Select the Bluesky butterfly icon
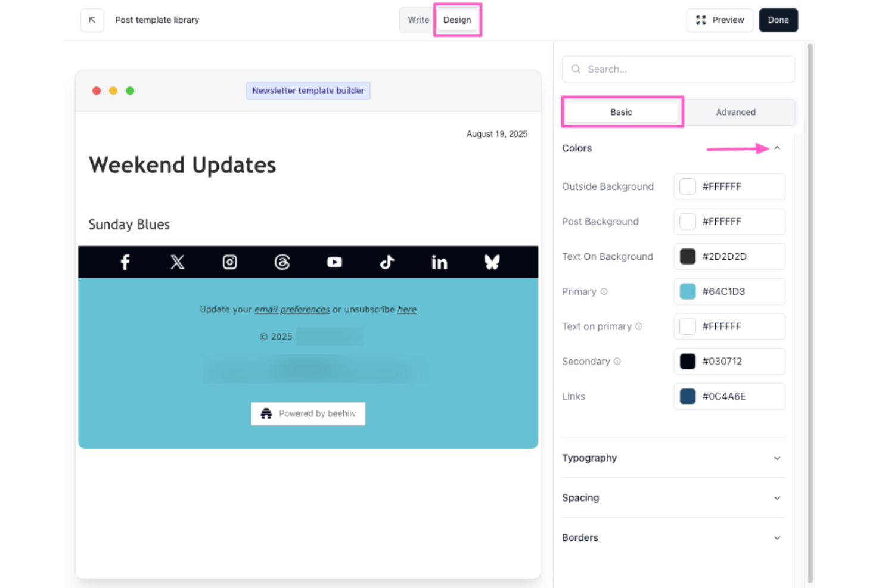Image resolution: width=882 pixels, height=588 pixels. pos(492,262)
